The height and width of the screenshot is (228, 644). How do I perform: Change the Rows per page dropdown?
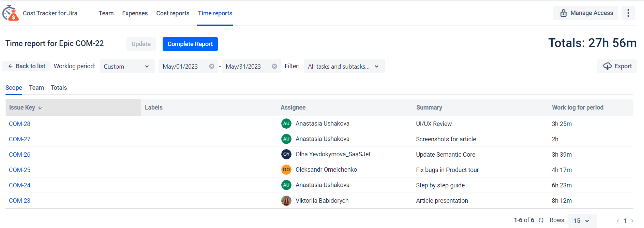point(582,221)
